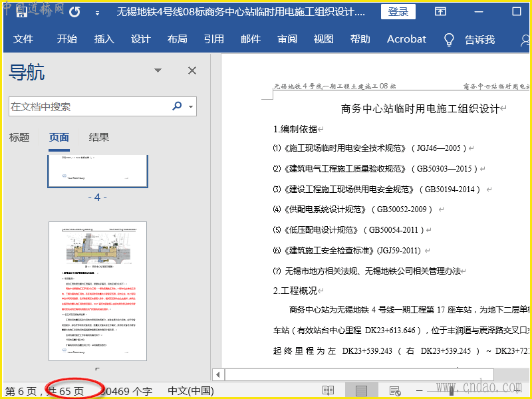
Task: Switch to the 邮件 ribbon tab
Action: [x=251, y=39]
